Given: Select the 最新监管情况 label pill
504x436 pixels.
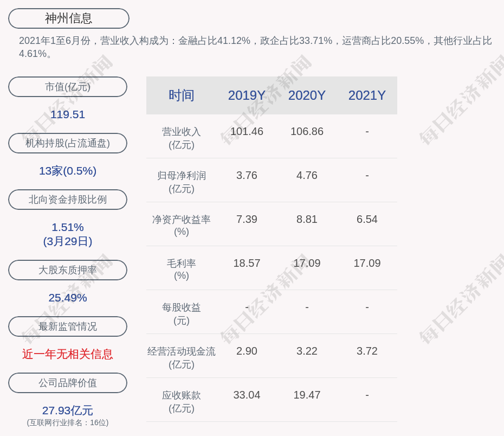Looking at the screenshot, I should click(x=68, y=326).
